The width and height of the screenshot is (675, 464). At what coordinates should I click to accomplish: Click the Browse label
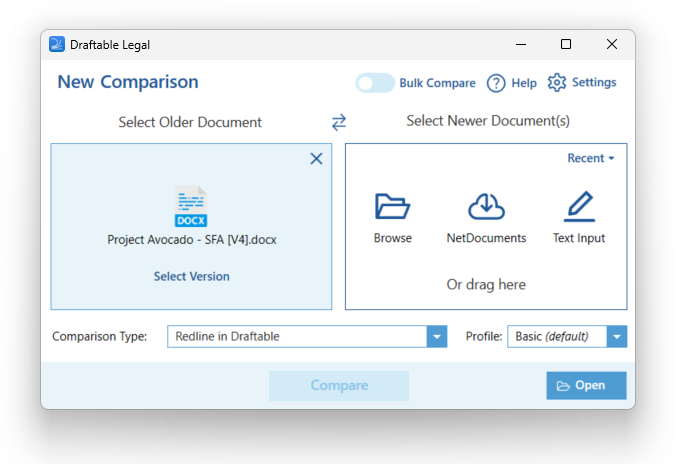(x=393, y=238)
